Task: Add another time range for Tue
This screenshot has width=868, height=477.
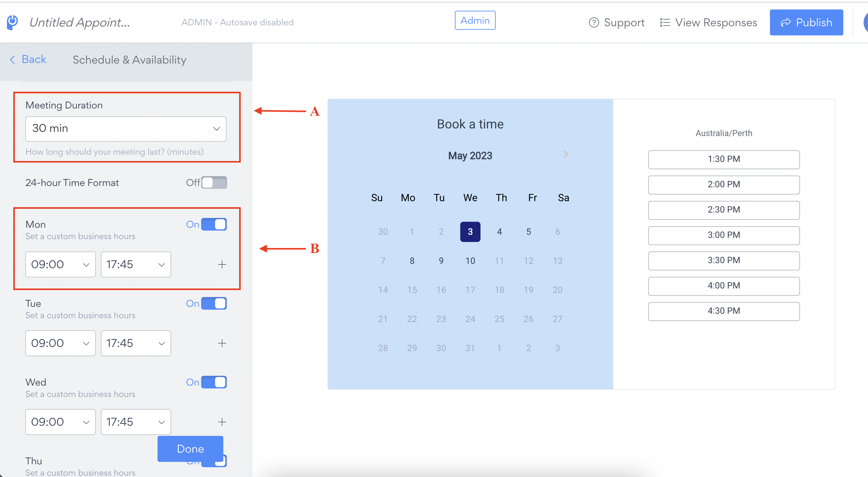Action: 222,343
